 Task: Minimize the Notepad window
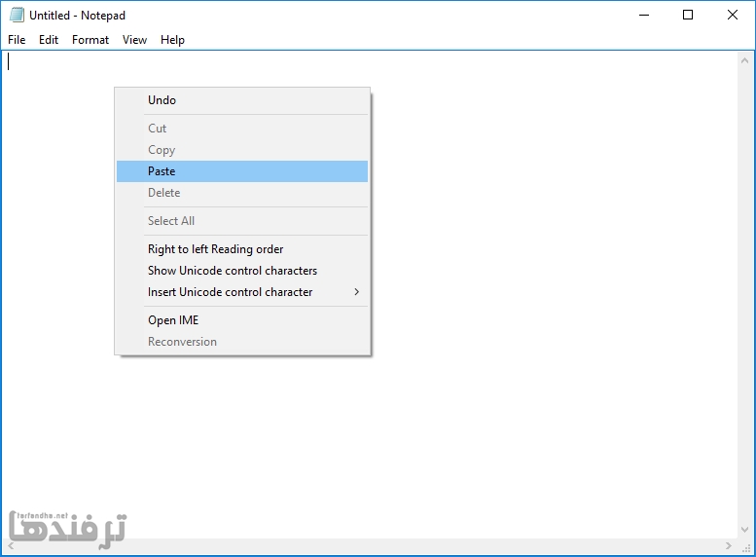click(644, 15)
